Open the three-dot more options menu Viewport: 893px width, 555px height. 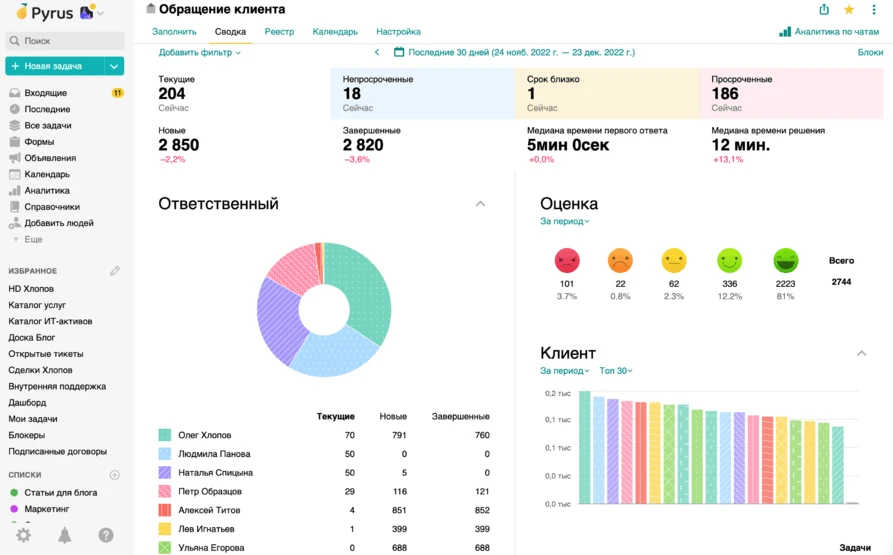click(x=874, y=9)
